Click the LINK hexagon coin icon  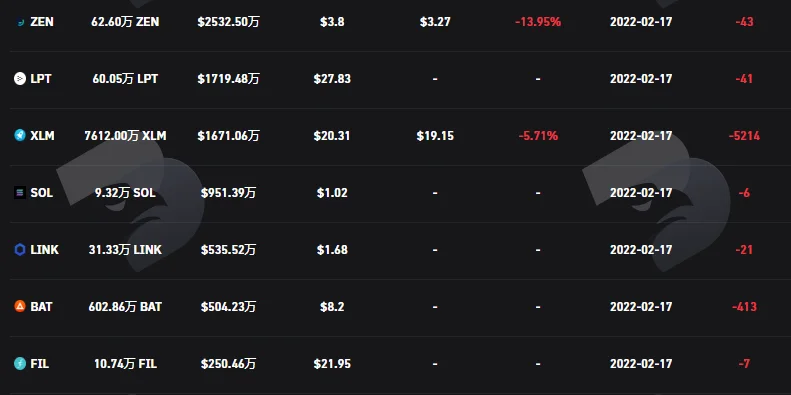(x=20, y=250)
